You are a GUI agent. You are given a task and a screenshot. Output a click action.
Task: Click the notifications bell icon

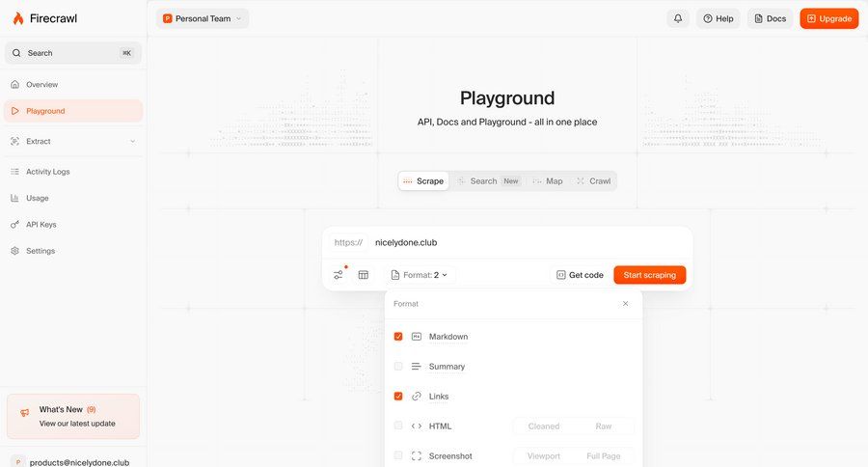pyautogui.click(x=678, y=18)
